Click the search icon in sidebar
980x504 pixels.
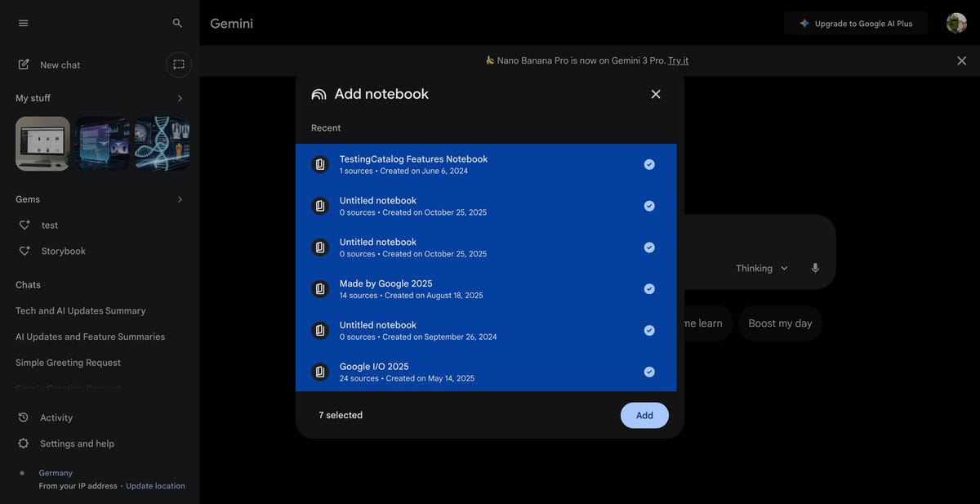tap(177, 23)
